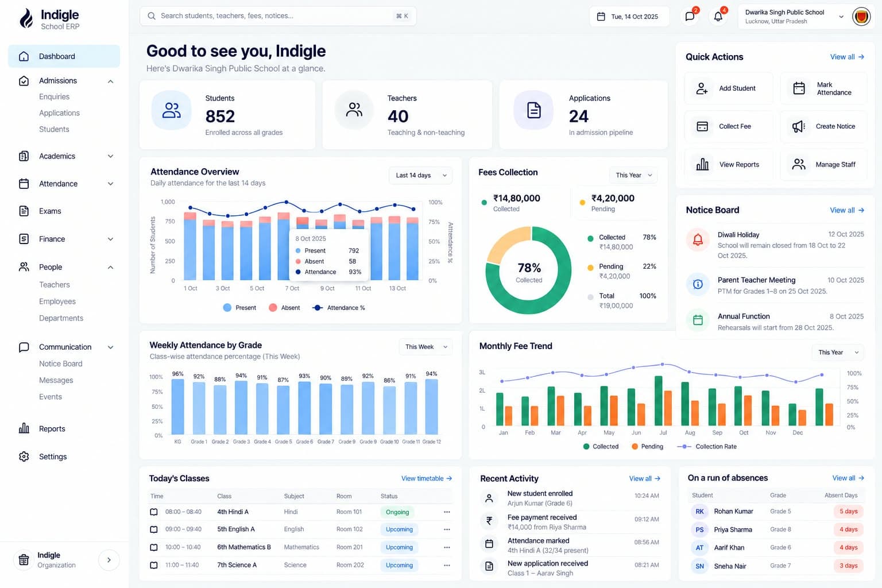Click the Add Student quick action
This screenshot has height=588, width=882.
pos(729,88)
